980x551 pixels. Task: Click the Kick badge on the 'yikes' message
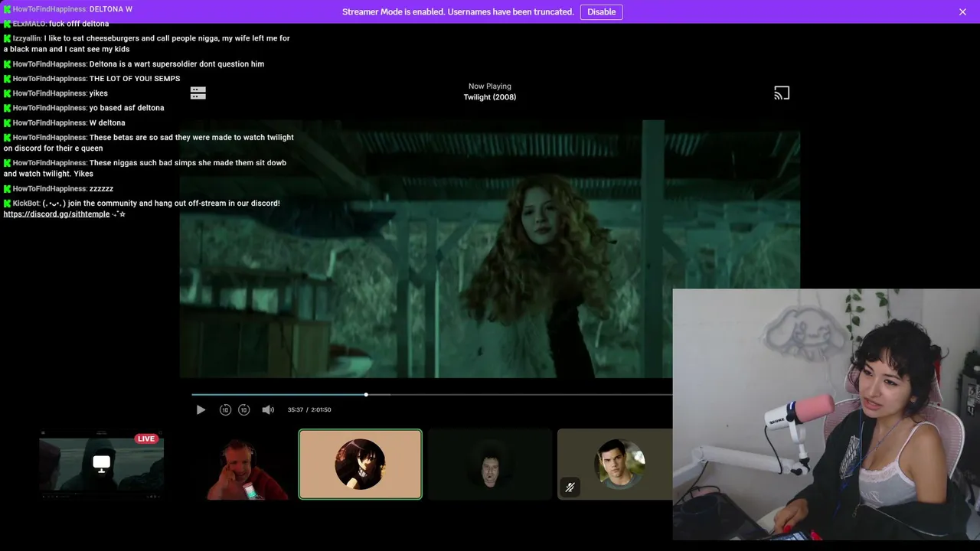(x=8, y=93)
